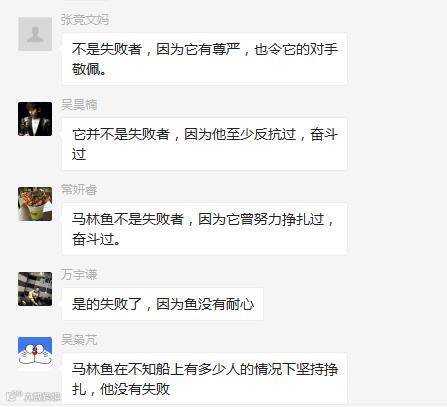This screenshot has width=447, height=407.
Task: Click message bubble mentioning 尊严 and 敬佩
Action: point(204,59)
